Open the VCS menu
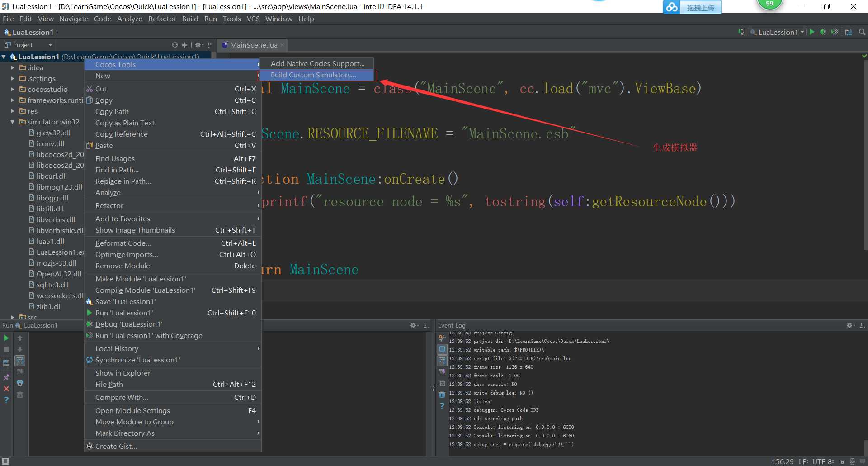868x466 pixels. pos(253,19)
